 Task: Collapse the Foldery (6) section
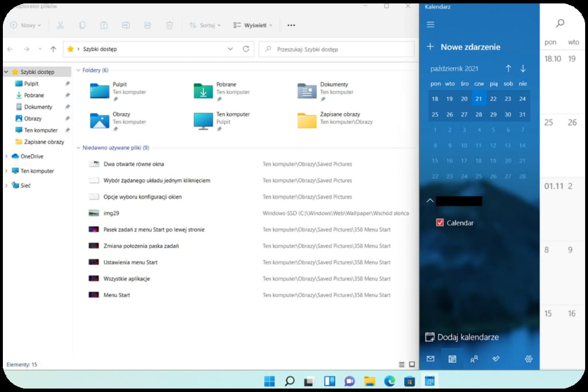(79, 71)
